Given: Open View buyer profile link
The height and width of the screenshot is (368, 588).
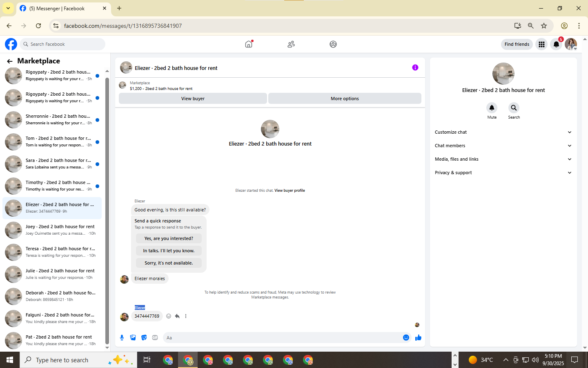Looking at the screenshot, I should tap(290, 191).
